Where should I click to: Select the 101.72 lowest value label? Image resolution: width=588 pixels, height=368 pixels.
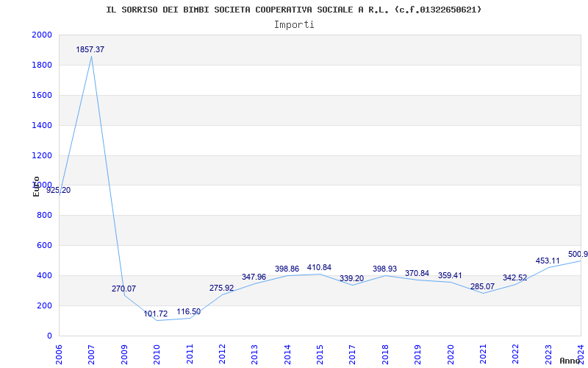[x=156, y=314]
